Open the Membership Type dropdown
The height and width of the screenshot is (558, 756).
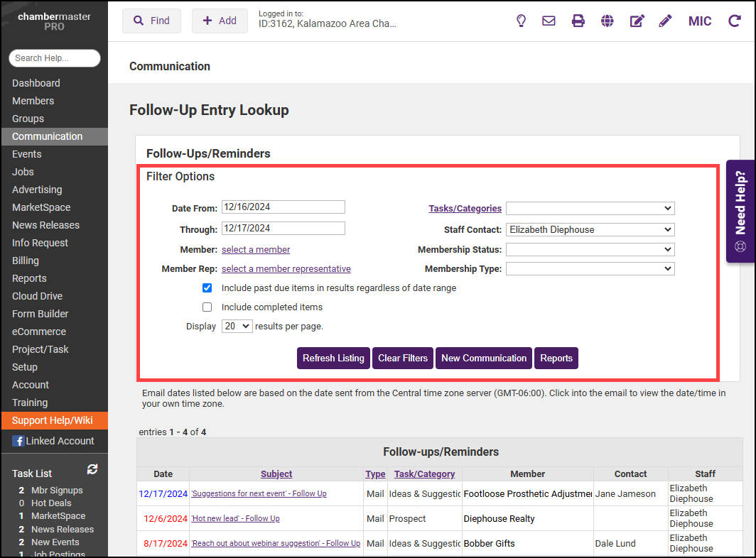(x=590, y=268)
